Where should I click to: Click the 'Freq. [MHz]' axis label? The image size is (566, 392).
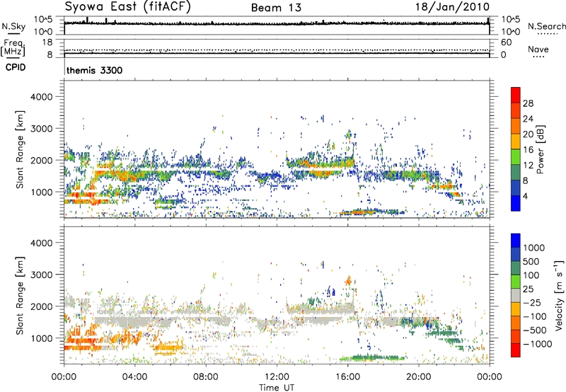[x=13, y=48]
